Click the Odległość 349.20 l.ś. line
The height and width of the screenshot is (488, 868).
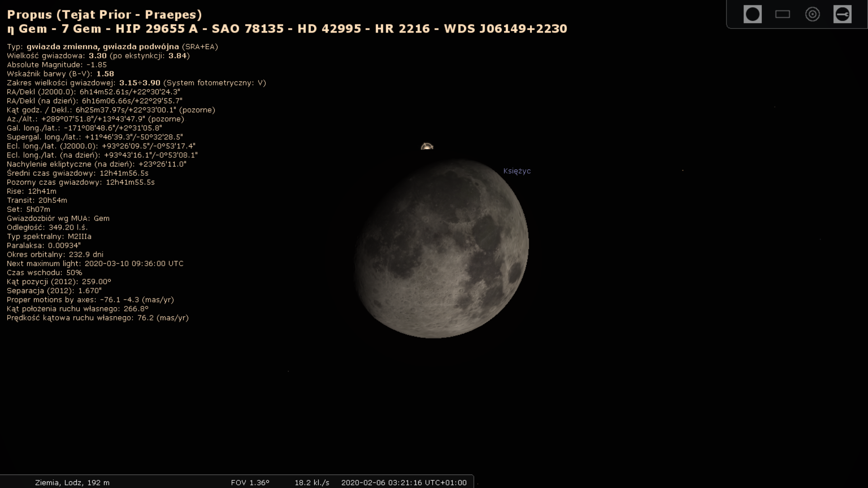47,227
